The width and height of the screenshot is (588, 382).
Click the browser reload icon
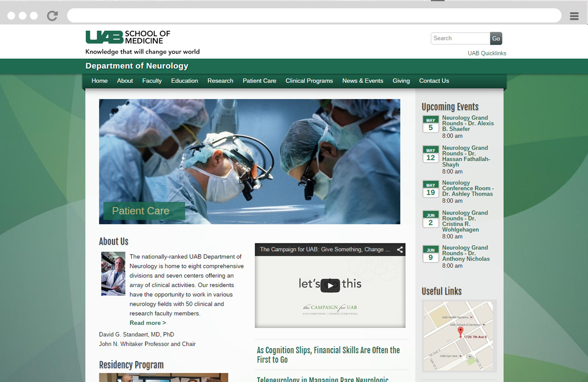(x=52, y=16)
